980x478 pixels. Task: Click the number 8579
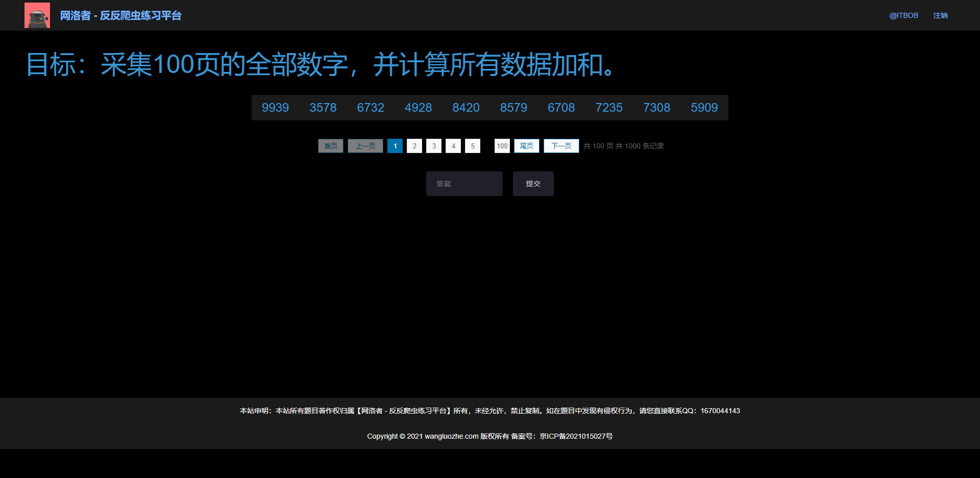coord(513,108)
